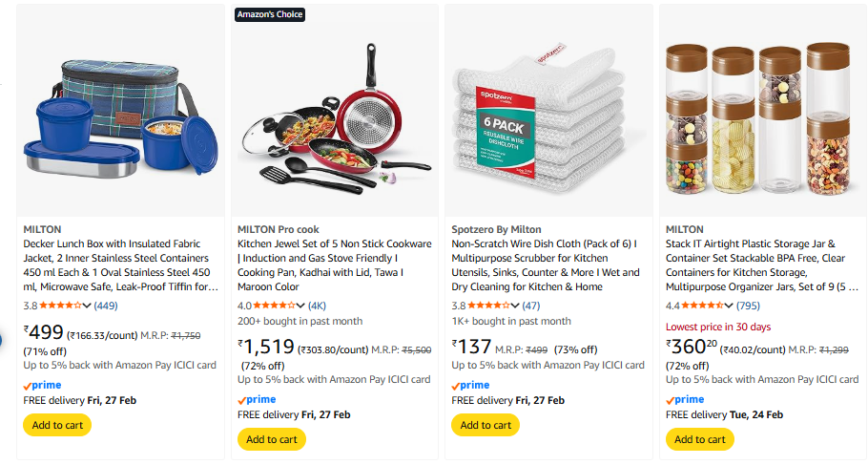Add the Non-Scratch Dish Cloth to cart
Image resolution: width=868 pixels, height=465 pixels.
(486, 425)
